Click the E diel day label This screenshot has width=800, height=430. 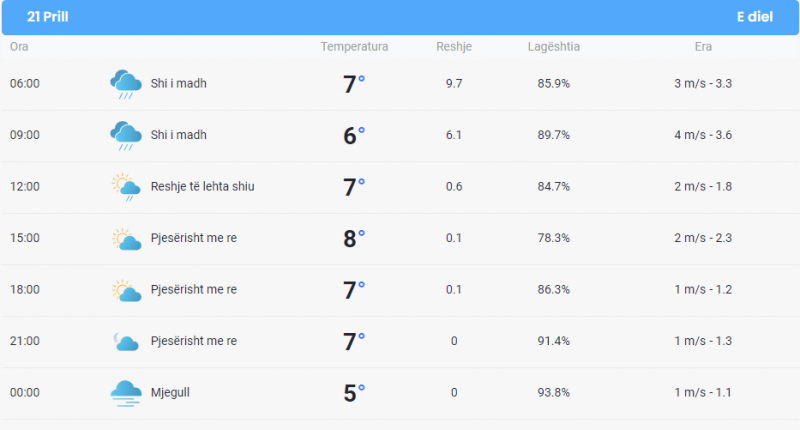[755, 17]
